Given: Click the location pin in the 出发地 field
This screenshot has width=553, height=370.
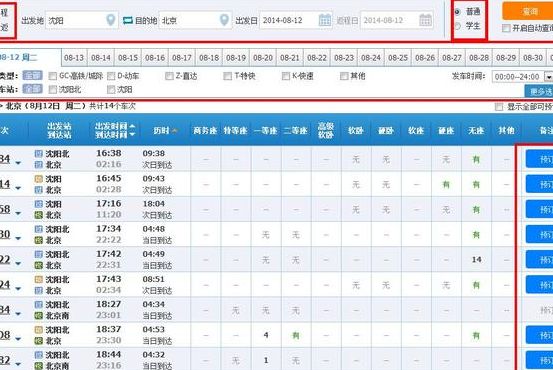Looking at the screenshot, I should coord(111,20).
